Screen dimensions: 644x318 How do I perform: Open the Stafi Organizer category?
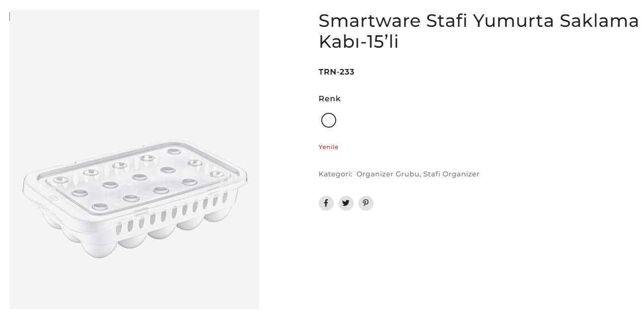(451, 174)
